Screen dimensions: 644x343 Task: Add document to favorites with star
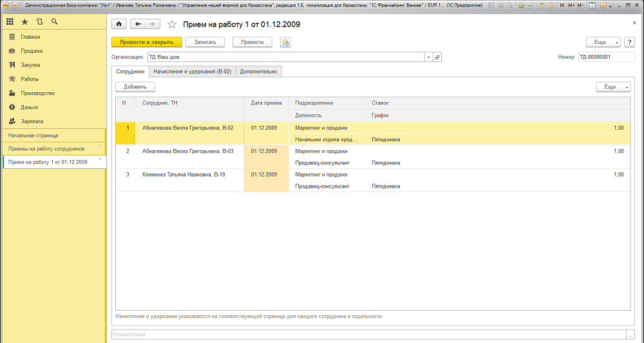click(x=172, y=24)
